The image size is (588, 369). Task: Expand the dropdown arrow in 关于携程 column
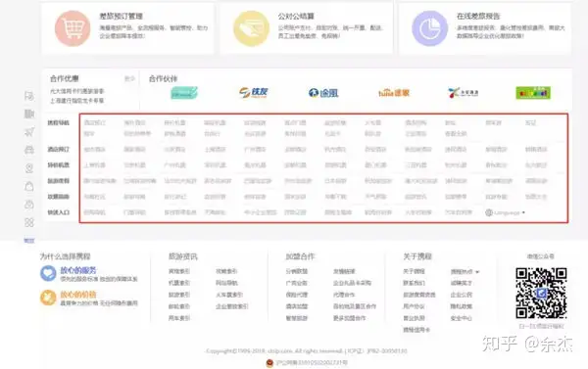(477, 271)
